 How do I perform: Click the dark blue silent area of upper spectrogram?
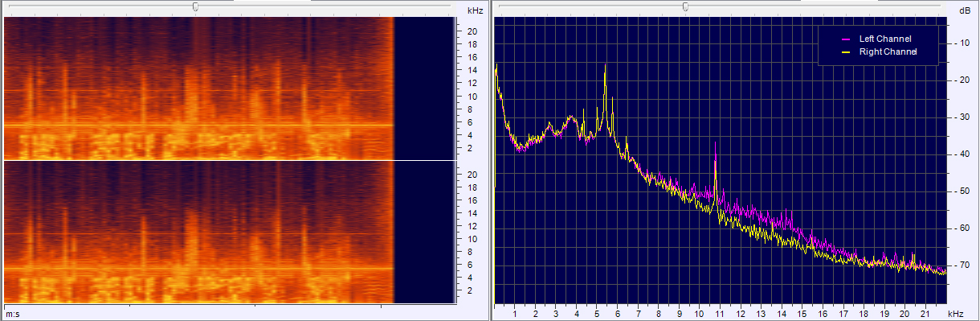(x=428, y=88)
